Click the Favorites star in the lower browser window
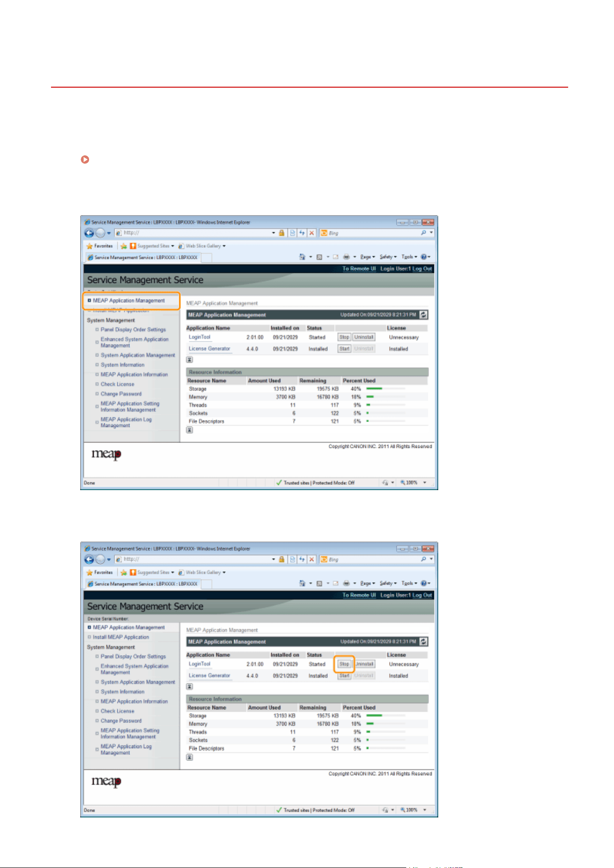 [90, 573]
